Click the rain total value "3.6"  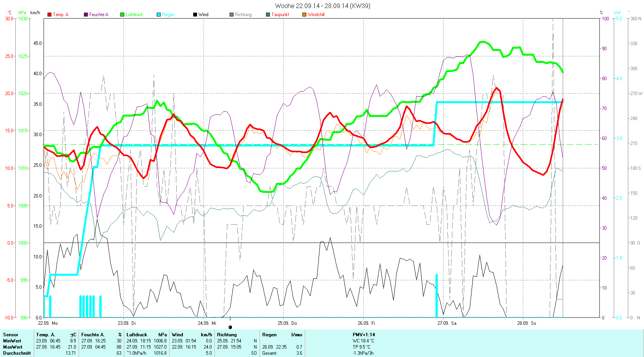299,353
